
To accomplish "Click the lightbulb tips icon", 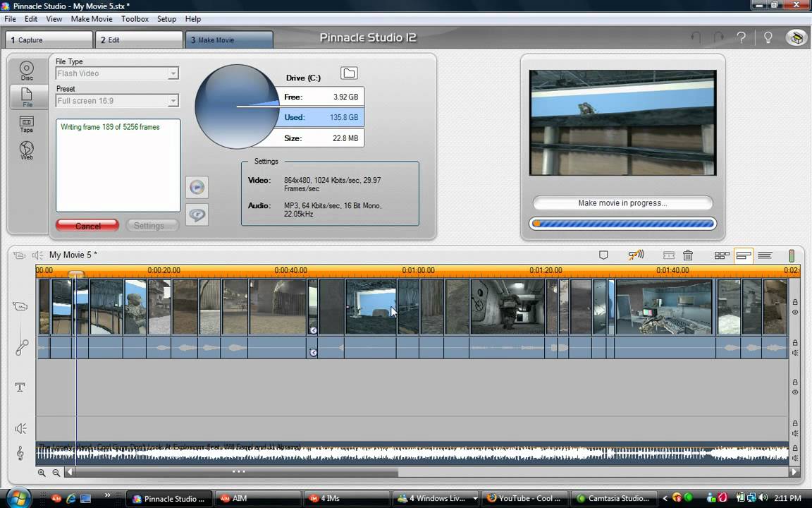I will pyautogui.click(x=768, y=37).
